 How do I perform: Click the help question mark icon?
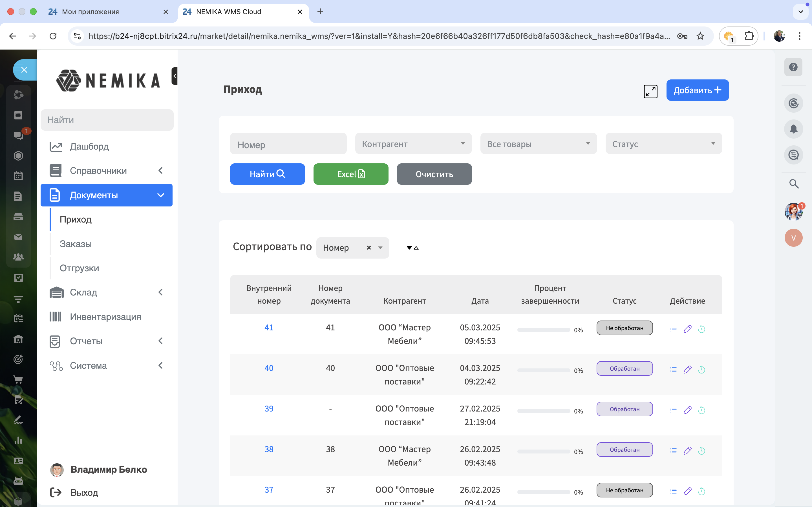[793, 67]
